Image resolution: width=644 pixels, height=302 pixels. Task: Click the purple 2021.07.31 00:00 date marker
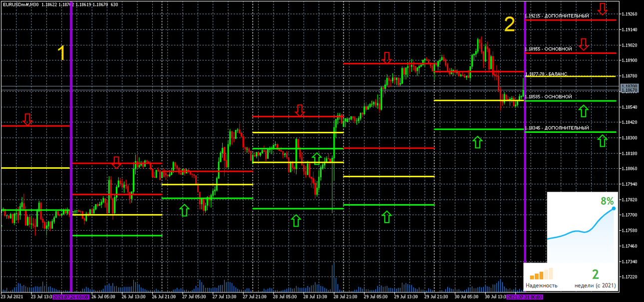coord(525,298)
